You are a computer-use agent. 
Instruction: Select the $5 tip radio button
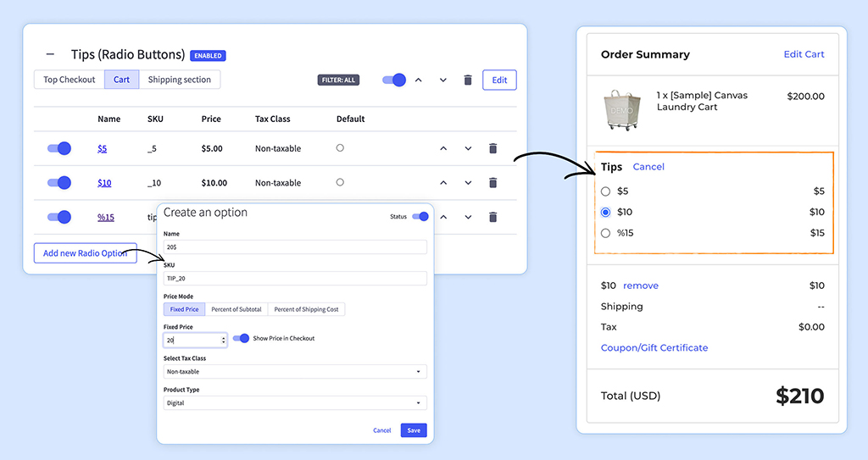[605, 191]
